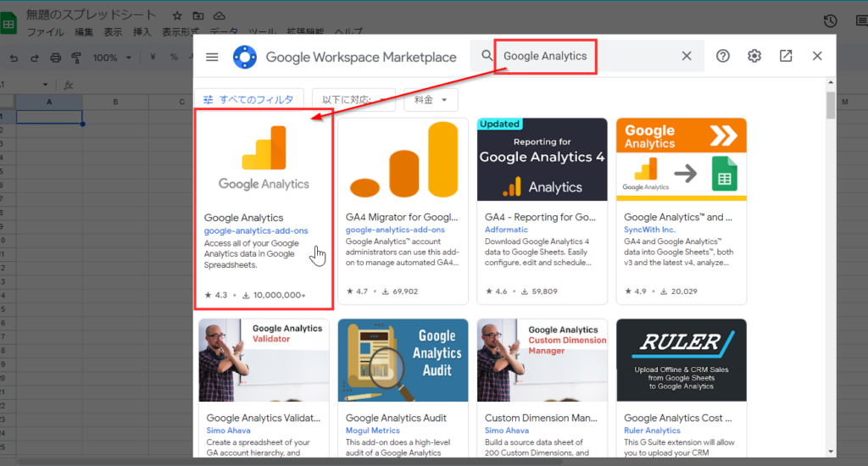The image size is (868, 466).
Task: Click the Ruler Analytics developer link
Action: 652,430
